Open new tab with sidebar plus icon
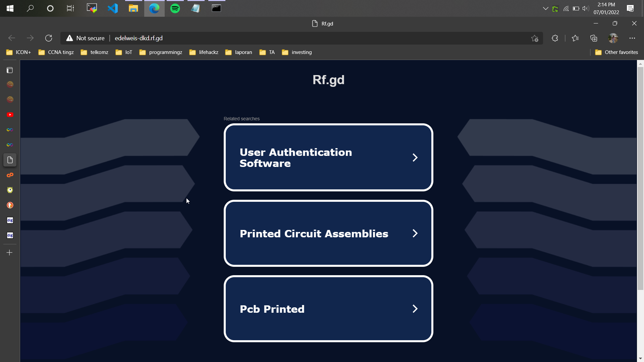Screen dimensions: 644x362 coord(10,253)
